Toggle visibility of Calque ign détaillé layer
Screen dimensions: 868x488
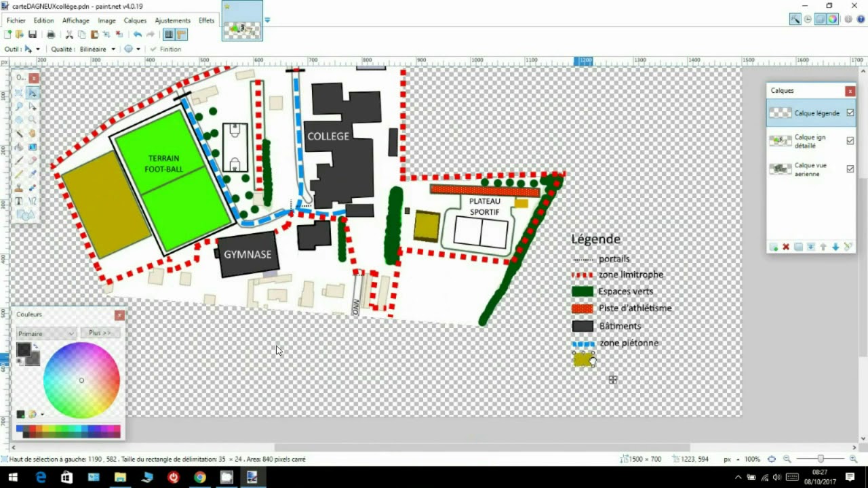click(x=850, y=141)
